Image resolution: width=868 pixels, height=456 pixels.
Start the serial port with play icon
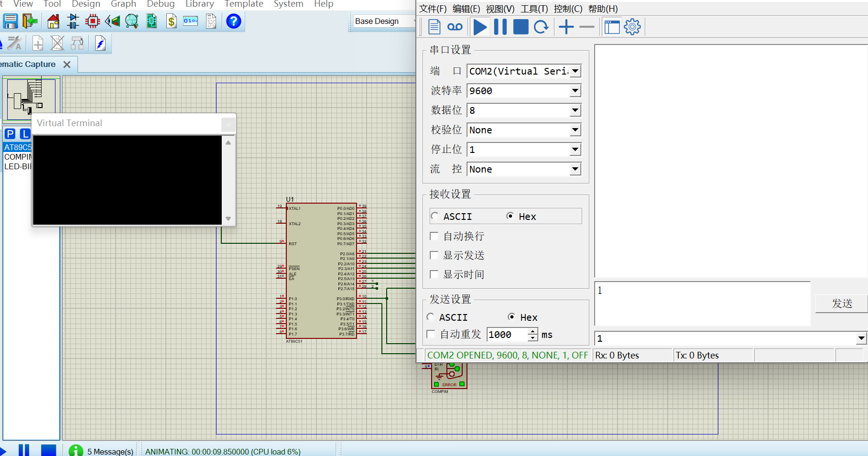480,27
